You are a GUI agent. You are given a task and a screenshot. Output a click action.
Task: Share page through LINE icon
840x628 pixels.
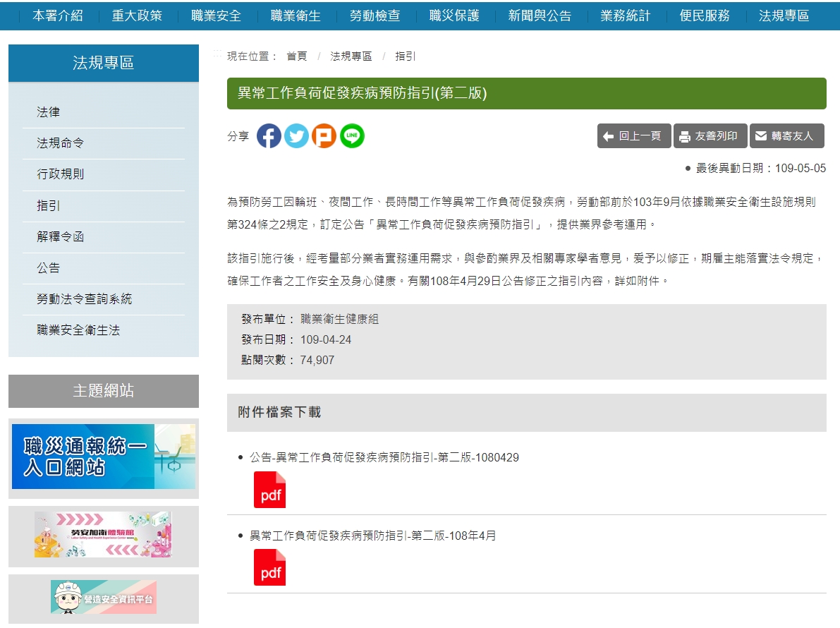[352, 136]
